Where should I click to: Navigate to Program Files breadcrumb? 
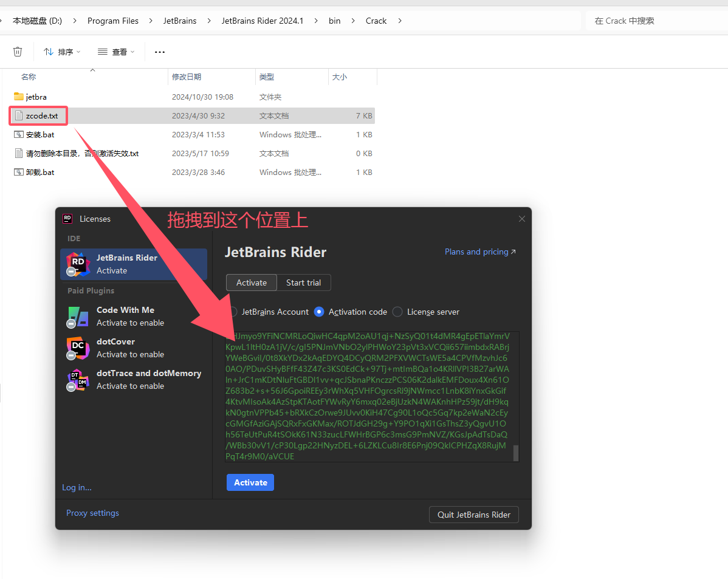click(113, 21)
